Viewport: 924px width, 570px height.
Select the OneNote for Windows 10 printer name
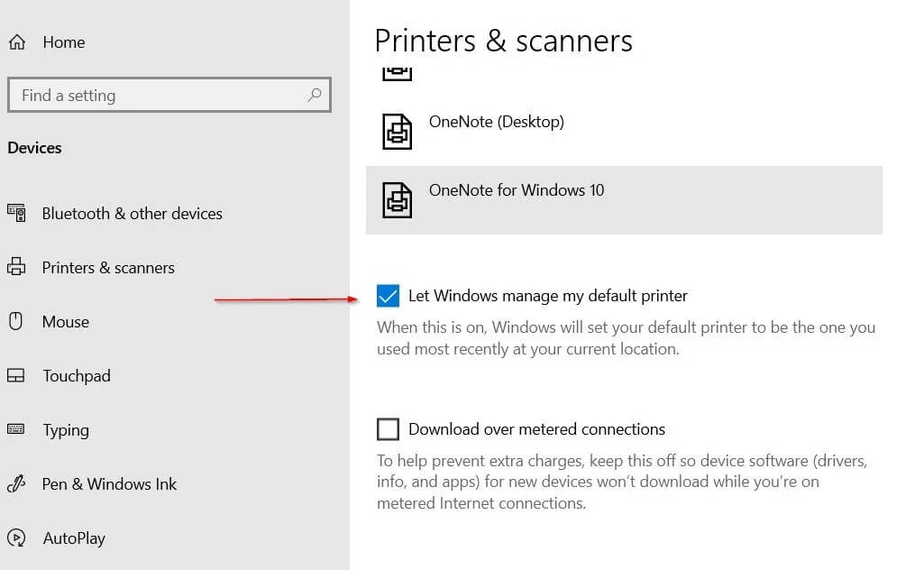pyautogui.click(x=517, y=190)
